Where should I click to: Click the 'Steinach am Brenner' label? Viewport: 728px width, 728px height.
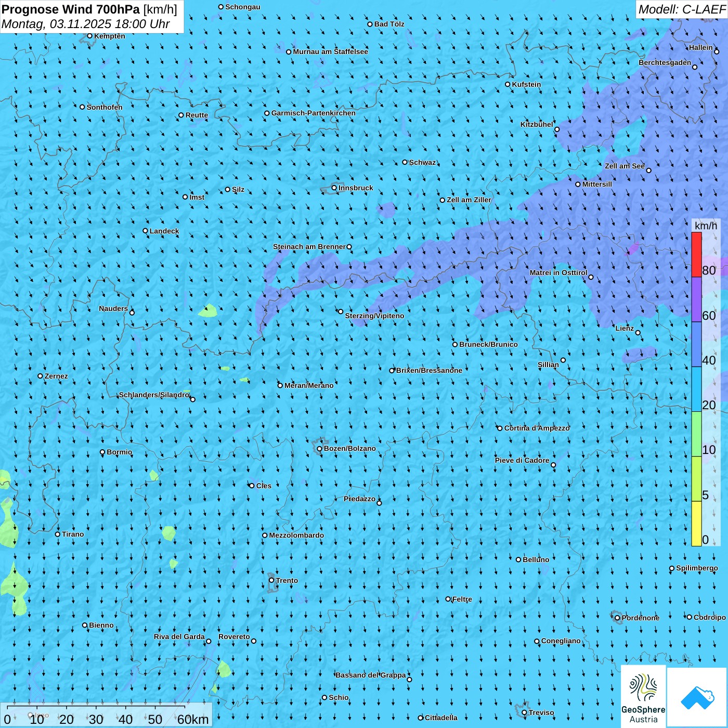[x=309, y=246]
